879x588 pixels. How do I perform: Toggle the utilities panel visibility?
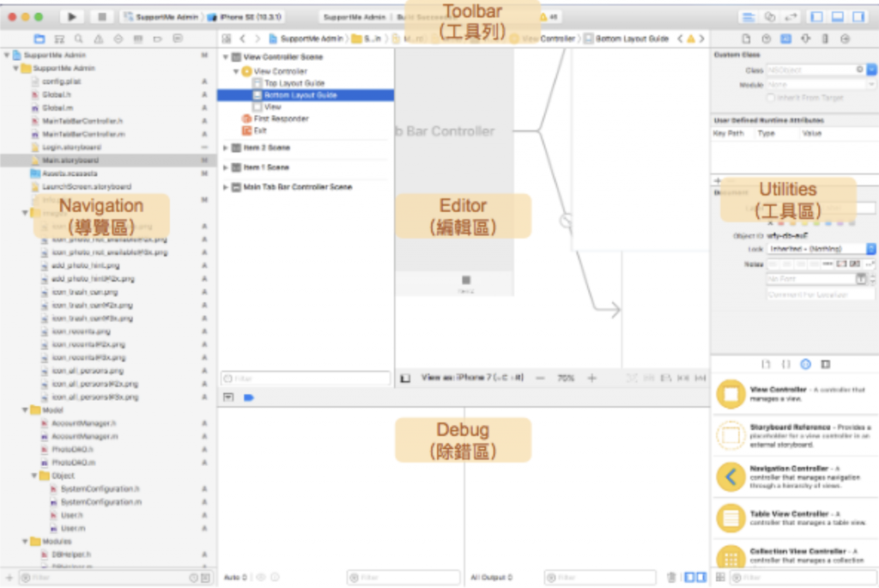coord(858,17)
